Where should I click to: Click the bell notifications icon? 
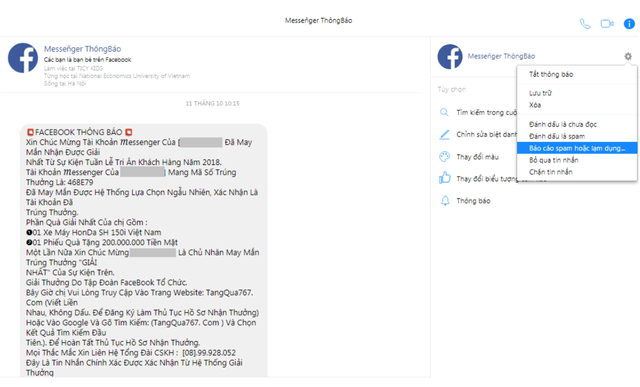pyautogui.click(x=445, y=200)
